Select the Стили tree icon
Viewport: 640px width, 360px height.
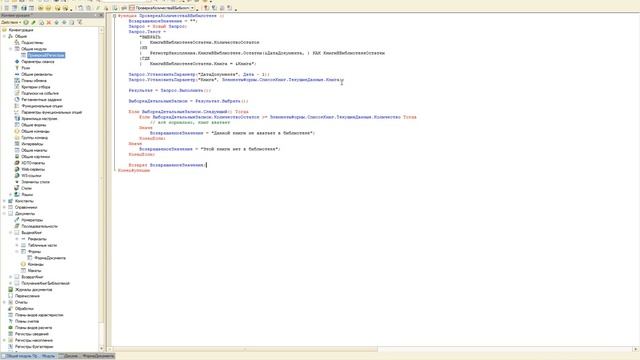(x=17, y=188)
